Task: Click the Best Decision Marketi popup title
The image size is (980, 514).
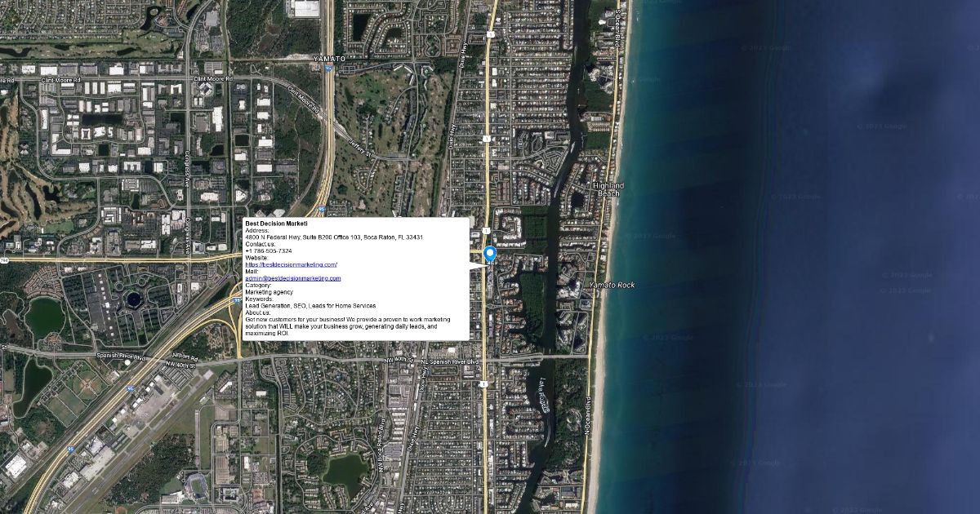Action: [x=276, y=224]
